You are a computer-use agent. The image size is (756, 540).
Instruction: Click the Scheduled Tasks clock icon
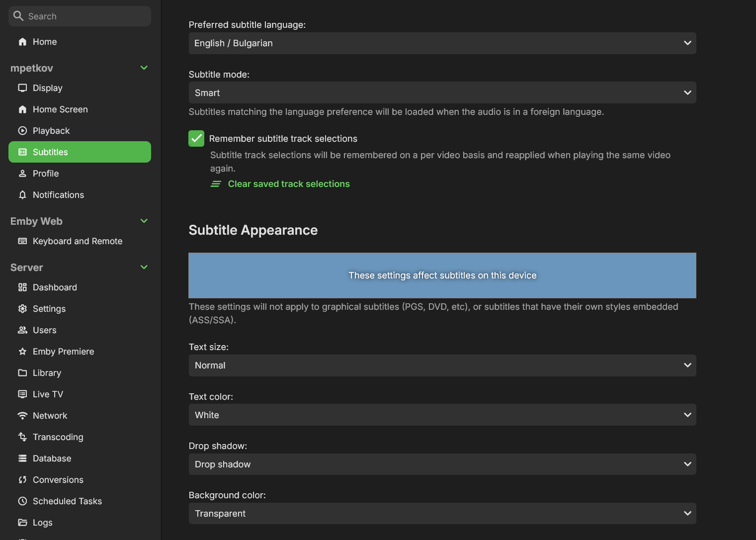[x=22, y=501]
